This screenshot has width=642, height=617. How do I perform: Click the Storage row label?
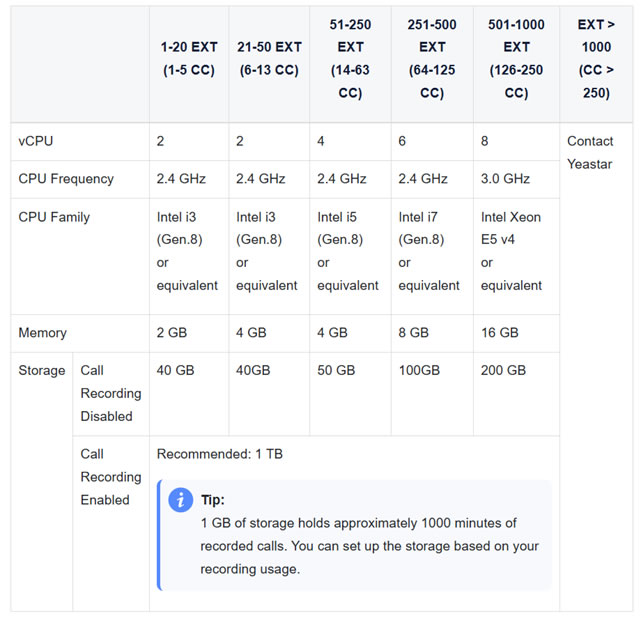(42, 370)
